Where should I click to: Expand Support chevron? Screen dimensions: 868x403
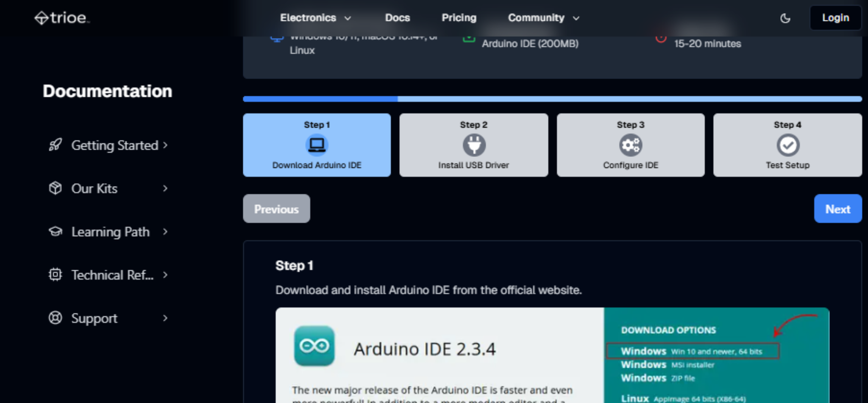165,318
